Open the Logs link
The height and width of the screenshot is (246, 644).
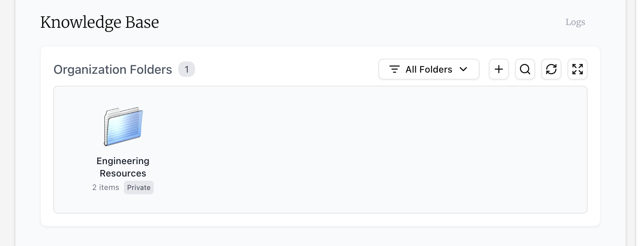coord(575,22)
